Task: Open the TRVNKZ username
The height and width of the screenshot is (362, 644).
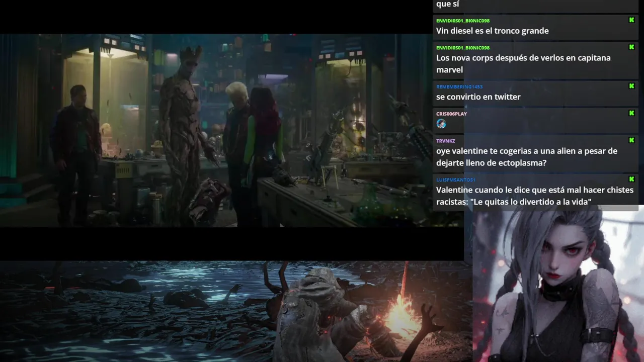Action: pyautogui.click(x=445, y=141)
